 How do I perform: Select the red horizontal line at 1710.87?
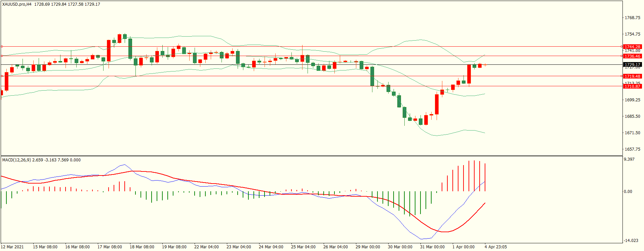(312, 86)
